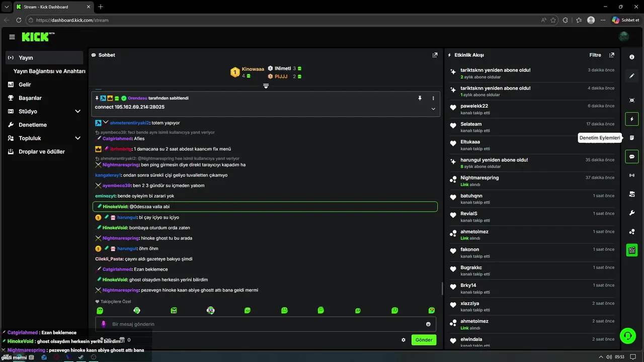
Task: Open the Kick account avatar menu
Action: tap(624, 37)
